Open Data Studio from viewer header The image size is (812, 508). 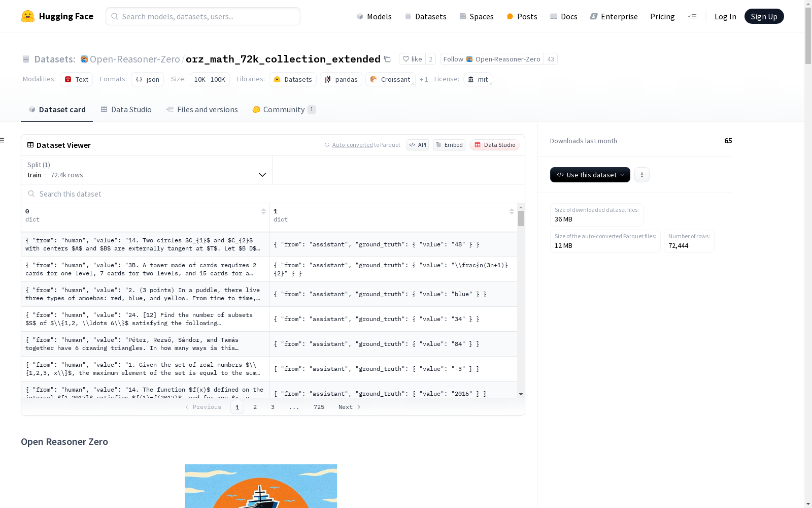[494, 145]
